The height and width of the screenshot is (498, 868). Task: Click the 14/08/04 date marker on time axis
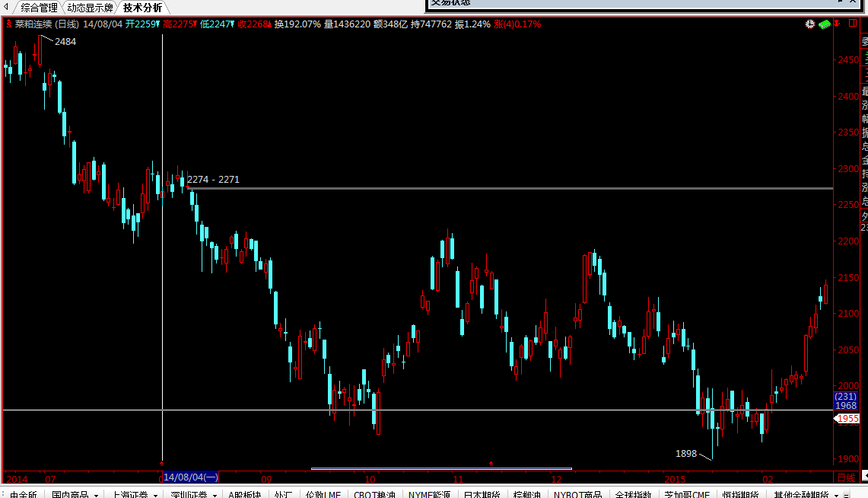click(x=191, y=477)
